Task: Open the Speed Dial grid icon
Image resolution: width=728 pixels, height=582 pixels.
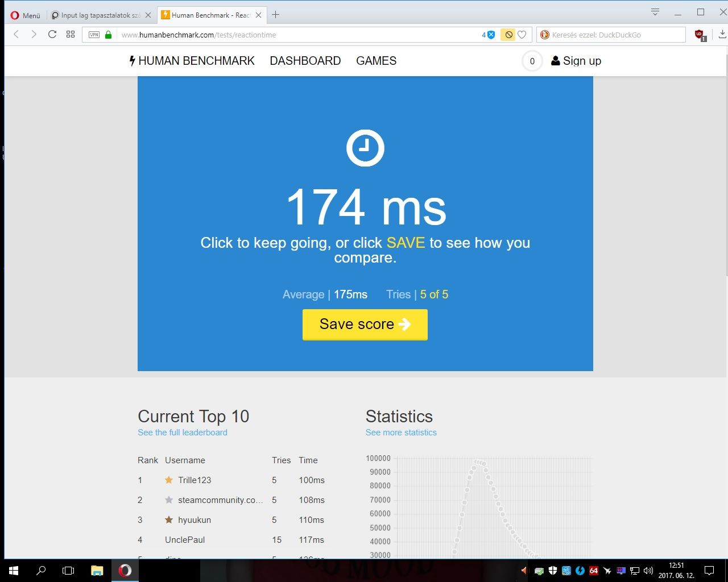Action: point(71,34)
